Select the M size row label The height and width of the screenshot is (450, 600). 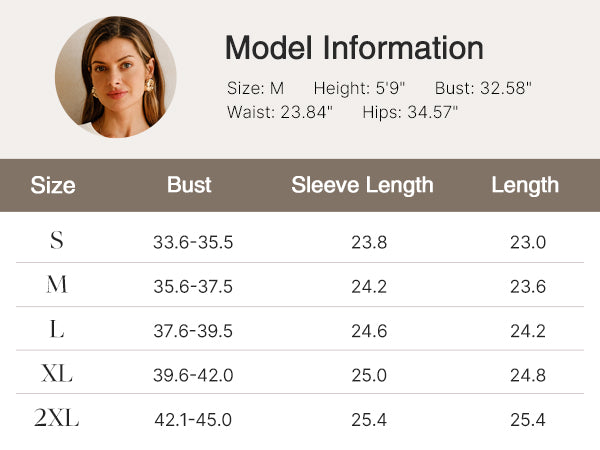click(x=57, y=286)
